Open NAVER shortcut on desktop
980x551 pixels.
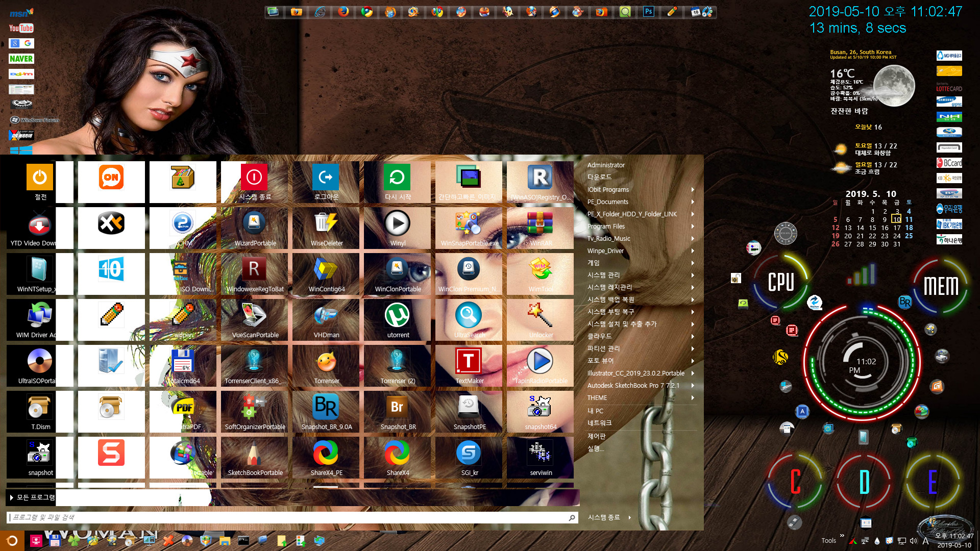tap(21, 59)
